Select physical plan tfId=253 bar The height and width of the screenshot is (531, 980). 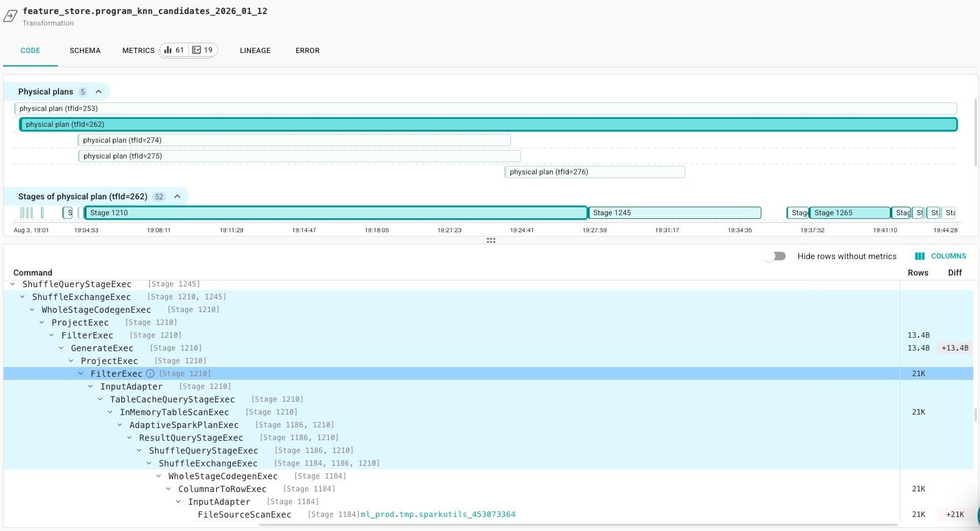[485, 109]
